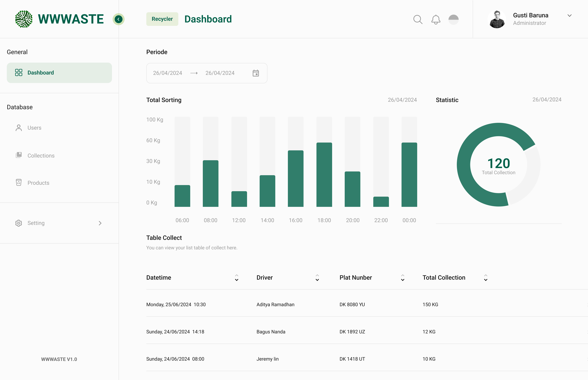Collapse the sidebar with circular arrow button
This screenshot has width=588, height=380.
point(118,19)
